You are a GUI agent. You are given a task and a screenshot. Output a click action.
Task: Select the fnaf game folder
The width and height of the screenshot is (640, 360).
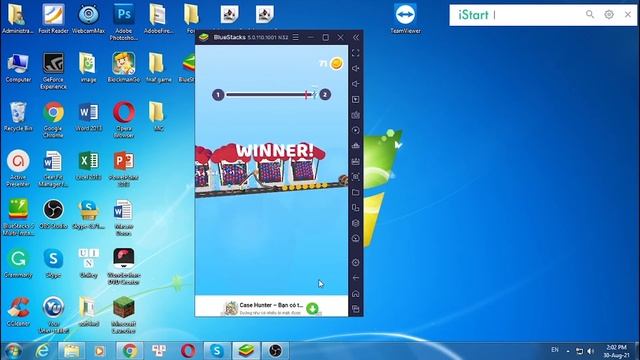[x=158, y=67]
